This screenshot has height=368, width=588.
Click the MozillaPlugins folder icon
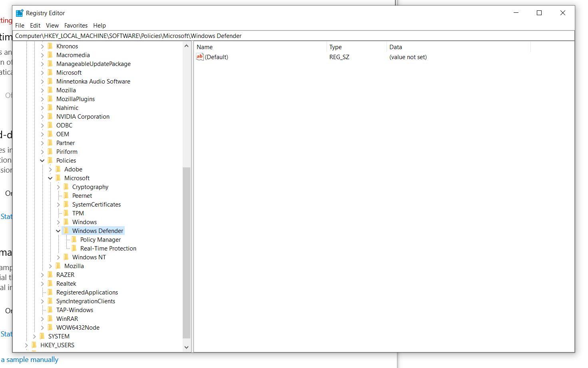pos(50,99)
